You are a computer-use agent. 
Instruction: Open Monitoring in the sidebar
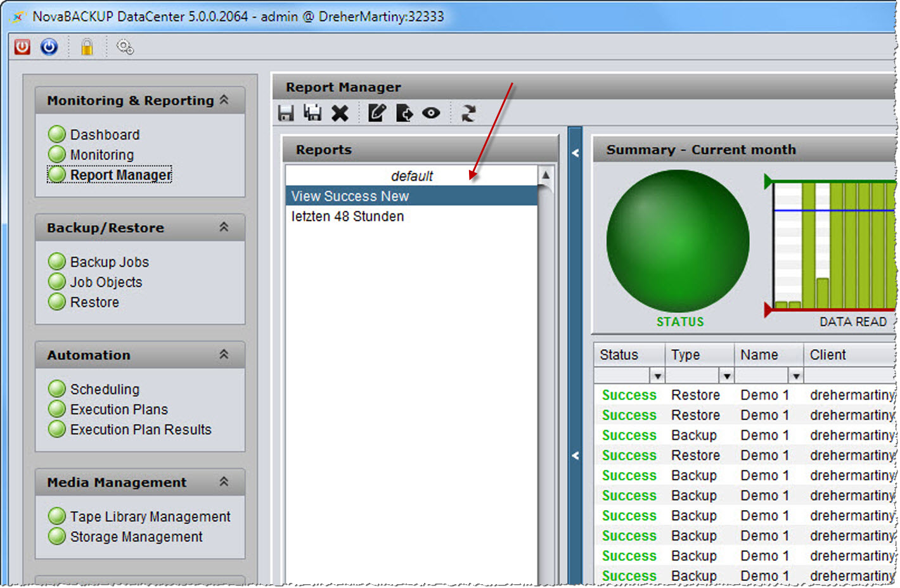(102, 155)
